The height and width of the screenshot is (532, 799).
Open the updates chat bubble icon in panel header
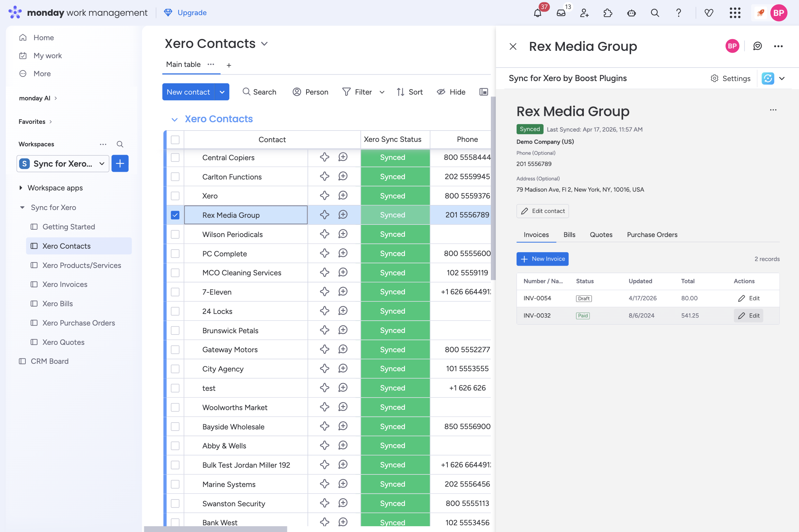[x=757, y=46]
